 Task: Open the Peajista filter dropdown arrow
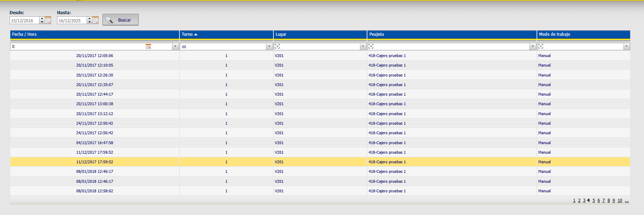[533, 46]
